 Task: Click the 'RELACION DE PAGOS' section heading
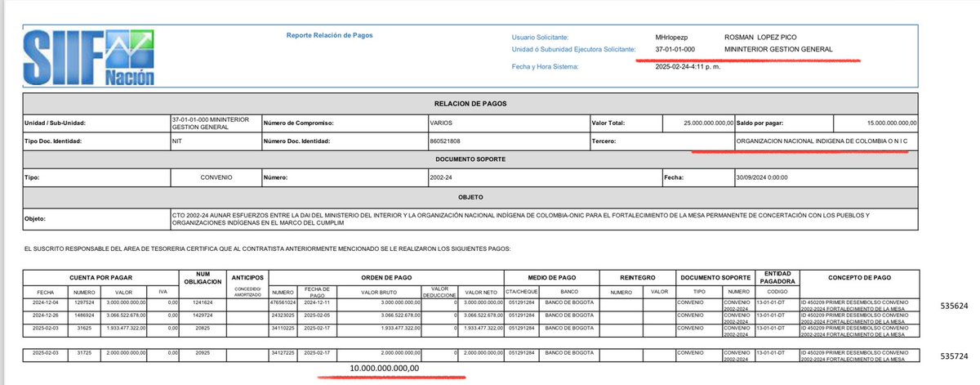470,104
